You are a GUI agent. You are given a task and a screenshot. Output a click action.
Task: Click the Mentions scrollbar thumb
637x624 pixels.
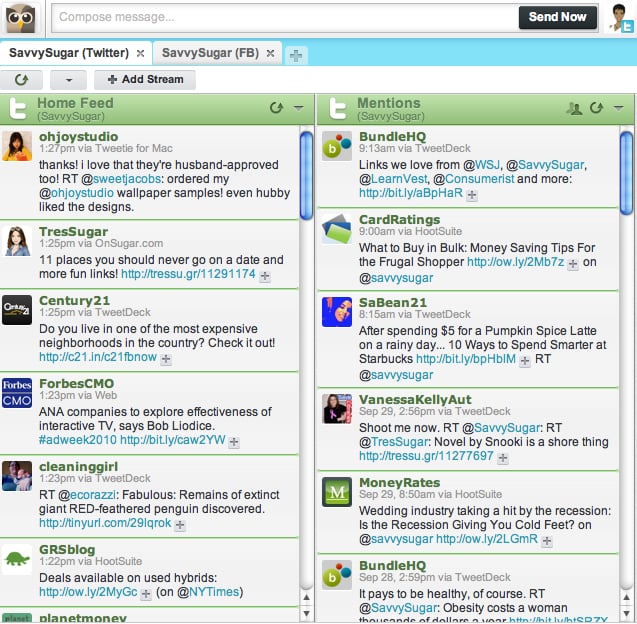(x=626, y=173)
